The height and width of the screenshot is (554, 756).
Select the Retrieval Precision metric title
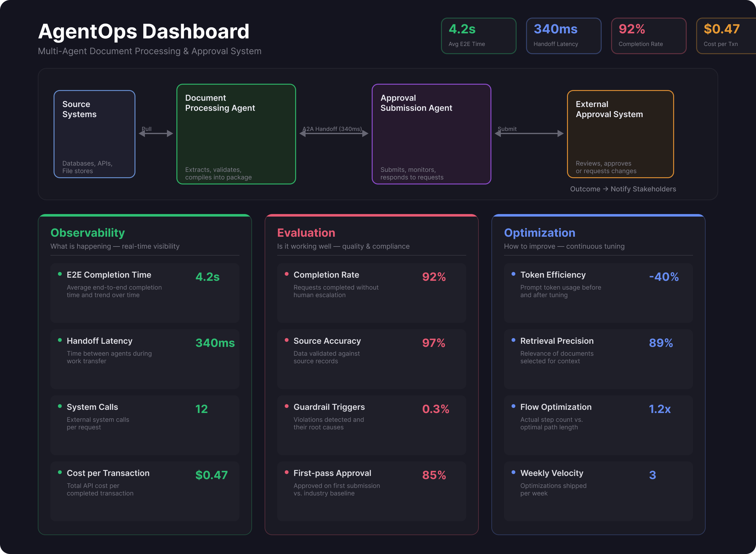point(557,341)
